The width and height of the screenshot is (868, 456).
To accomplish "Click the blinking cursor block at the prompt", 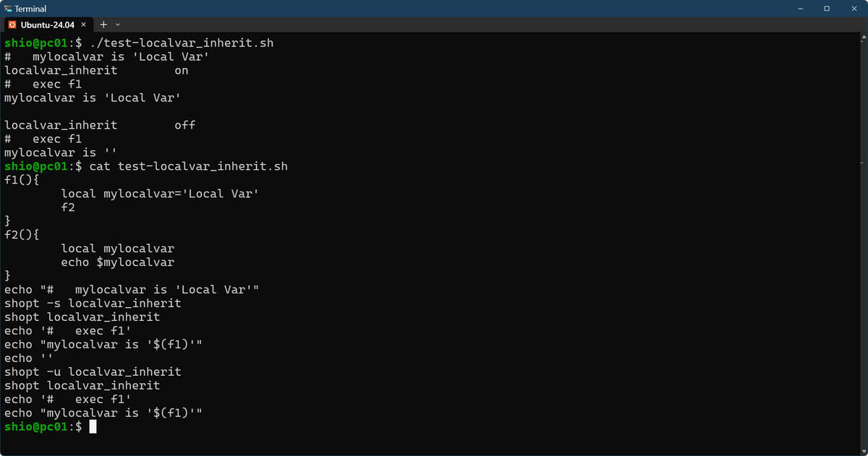I will pyautogui.click(x=93, y=427).
